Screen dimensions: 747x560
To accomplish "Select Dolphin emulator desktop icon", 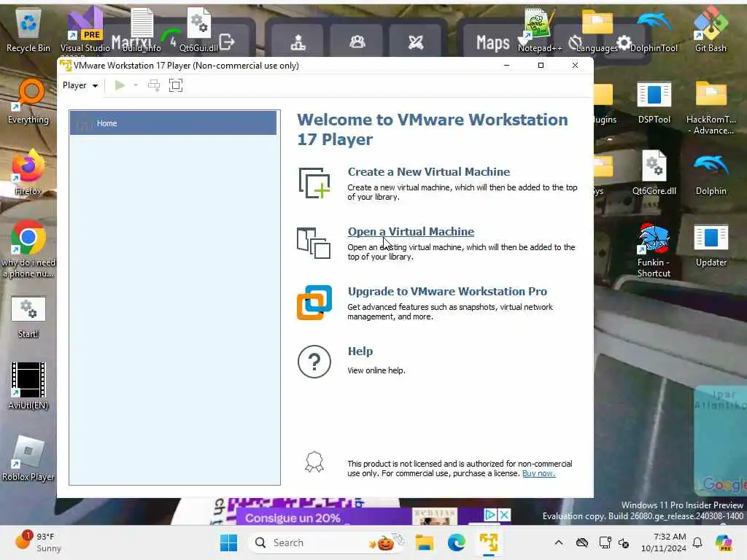I will [x=711, y=174].
